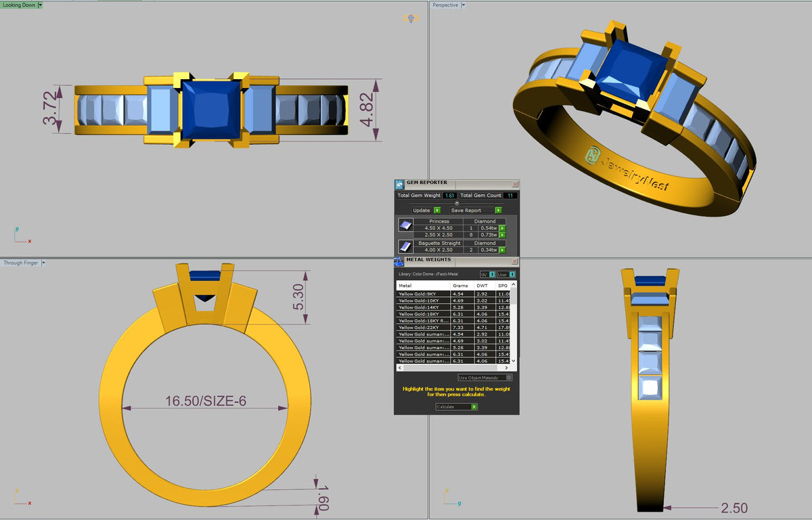Screen dimensions: 812x521
Task: Open the Perspective viewport menu arrow
Action: pyautogui.click(x=463, y=5)
